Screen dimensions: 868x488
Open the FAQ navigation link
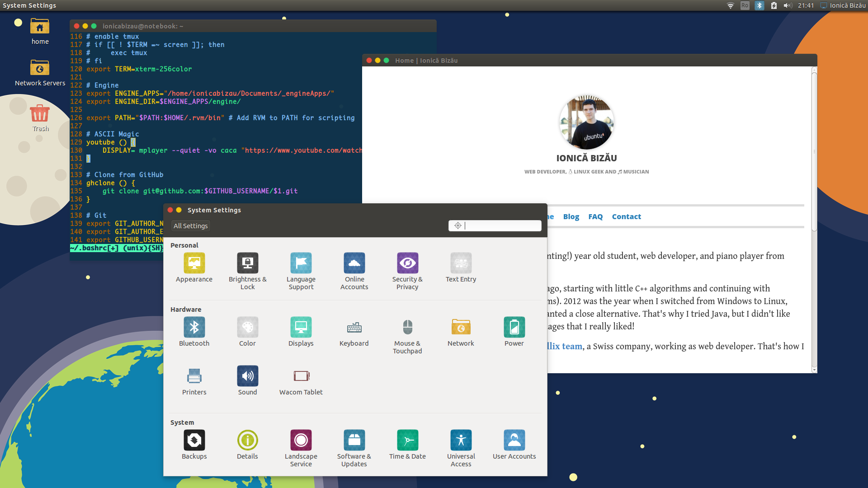[595, 217]
